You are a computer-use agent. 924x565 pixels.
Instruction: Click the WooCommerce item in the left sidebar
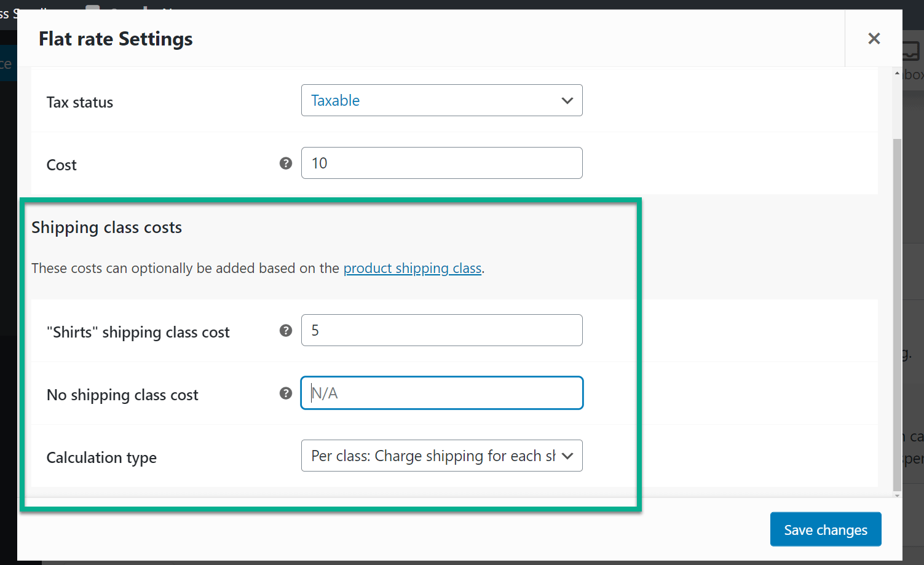click(x=6, y=63)
